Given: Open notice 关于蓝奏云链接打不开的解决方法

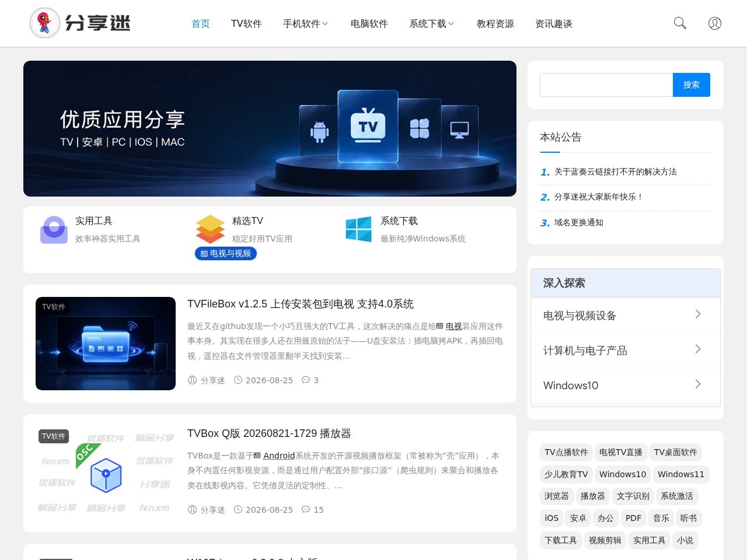Looking at the screenshot, I should pyautogui.click(x=616, y=171).
